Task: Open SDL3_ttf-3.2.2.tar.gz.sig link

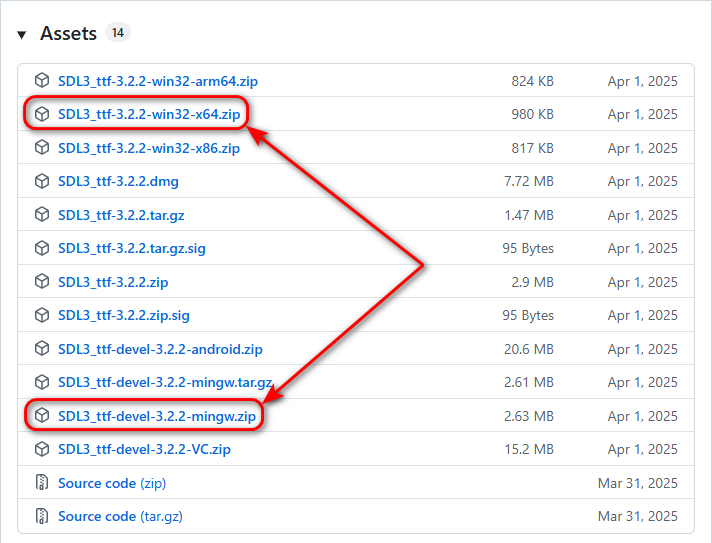Action: click(x=132, y=248)
